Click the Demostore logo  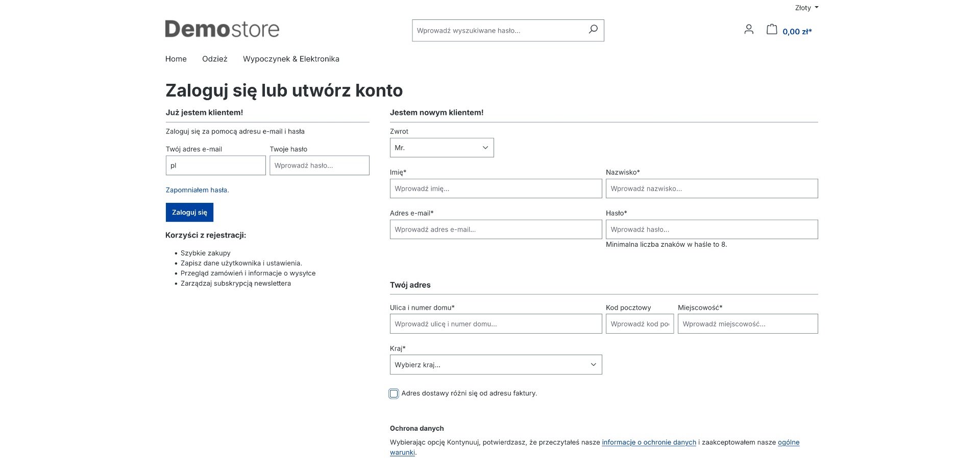[x=222, y=29]
